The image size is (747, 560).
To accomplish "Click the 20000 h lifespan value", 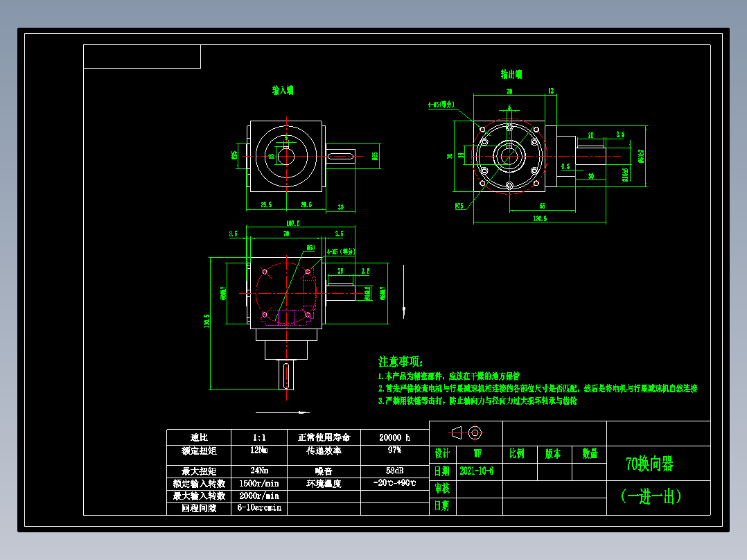I will pos(394,437).
